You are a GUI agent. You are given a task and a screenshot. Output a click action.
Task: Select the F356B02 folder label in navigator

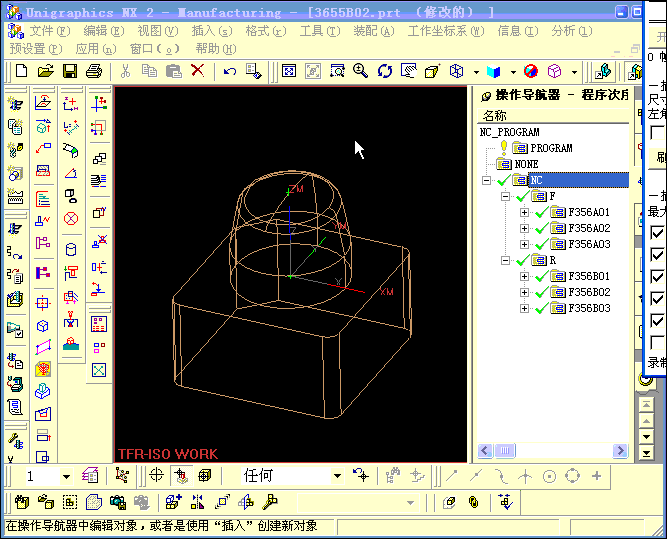pos(589,292)
